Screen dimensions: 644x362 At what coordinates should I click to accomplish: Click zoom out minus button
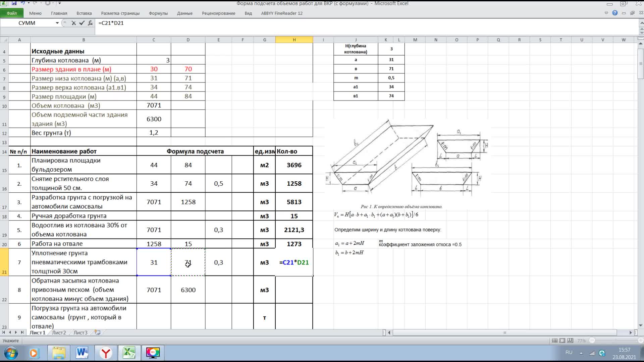pos(592,341)
